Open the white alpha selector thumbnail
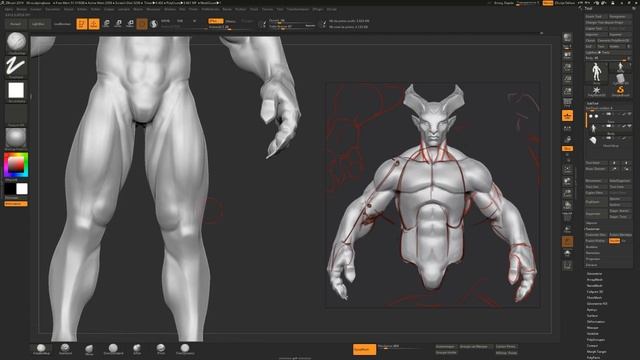This screenshot has width=640, height=360. pyautogui.click(x=16, y=91)
